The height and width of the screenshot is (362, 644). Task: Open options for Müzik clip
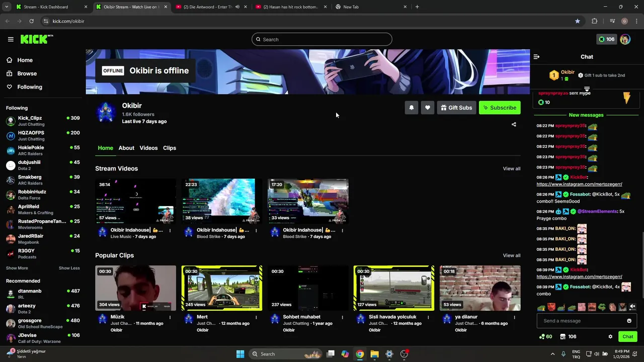pyautogui.click(x=170, y=318)
